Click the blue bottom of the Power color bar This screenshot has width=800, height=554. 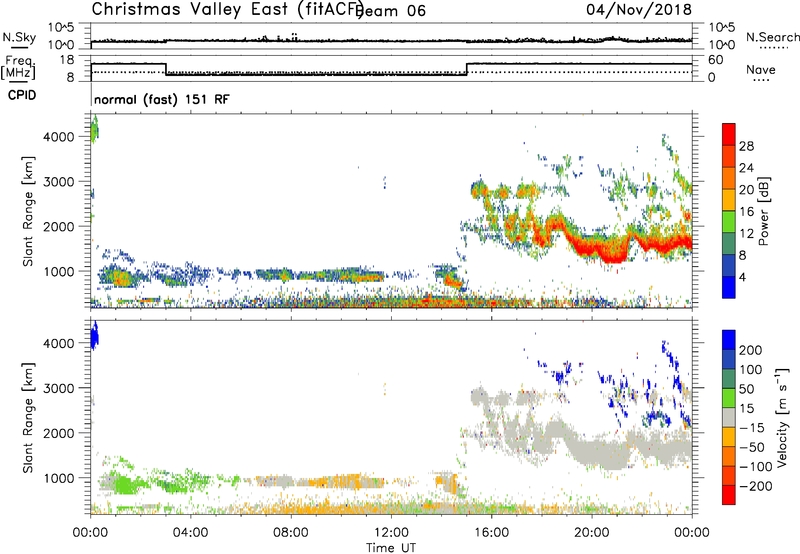click(729, 287)
